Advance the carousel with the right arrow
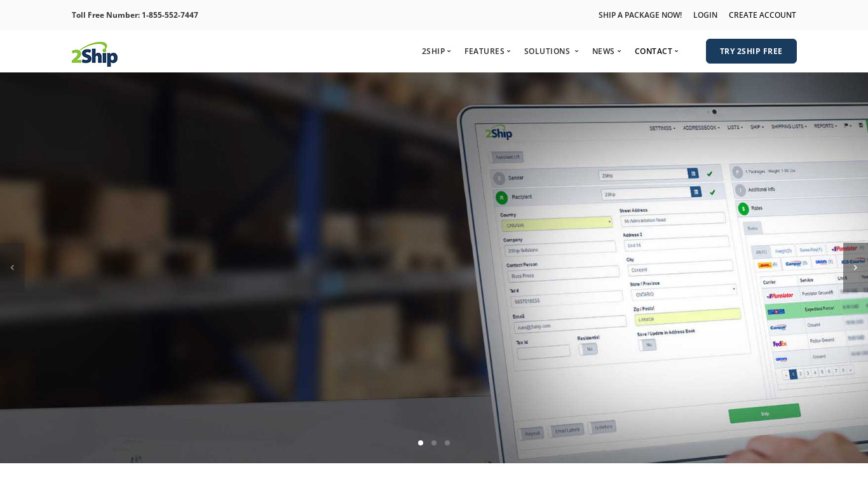Viewport: 868px width, 488px height. click(x=855, y=268)
